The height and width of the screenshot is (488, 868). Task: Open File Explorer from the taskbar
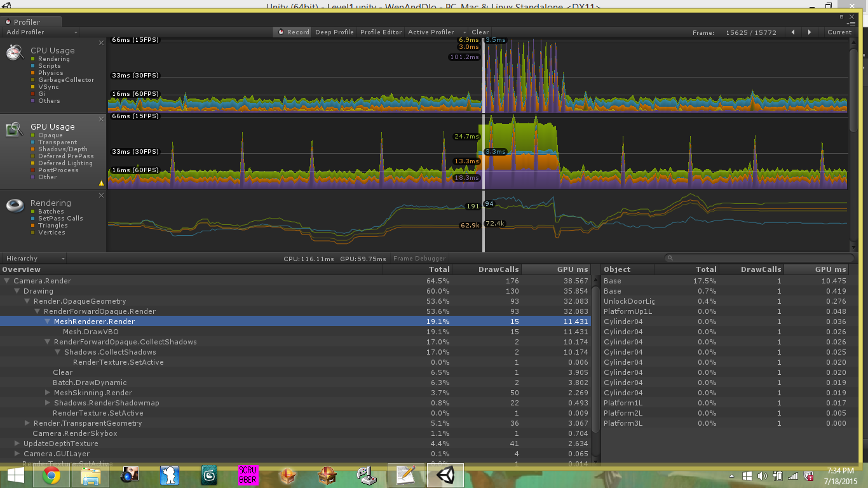click(91, 475)
